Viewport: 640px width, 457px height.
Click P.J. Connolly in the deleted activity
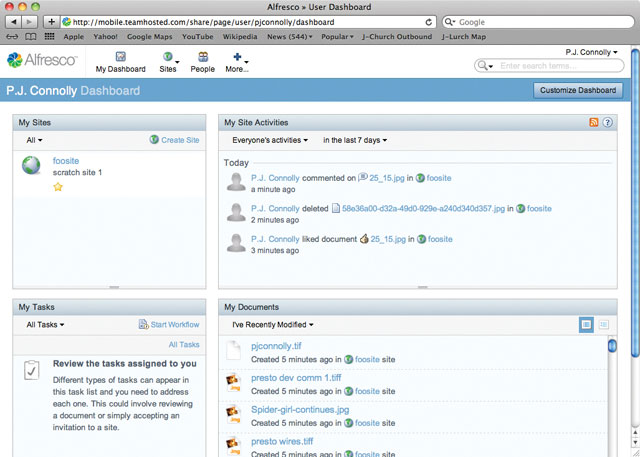click(x=275, y=209)
